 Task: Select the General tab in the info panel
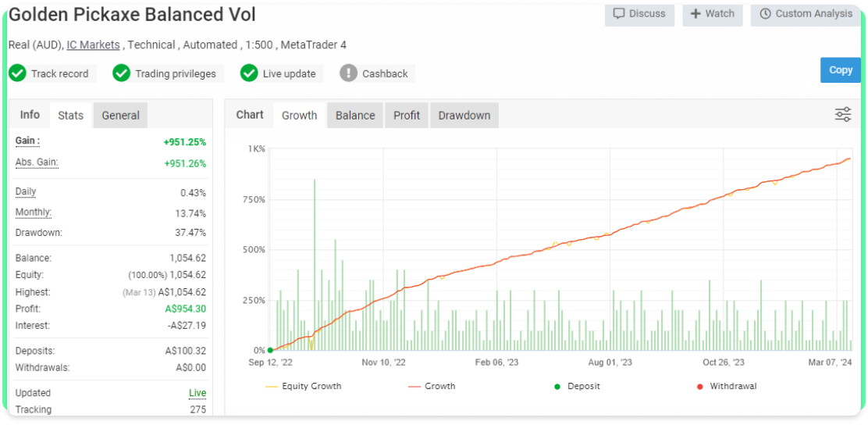tap(120, 115)
